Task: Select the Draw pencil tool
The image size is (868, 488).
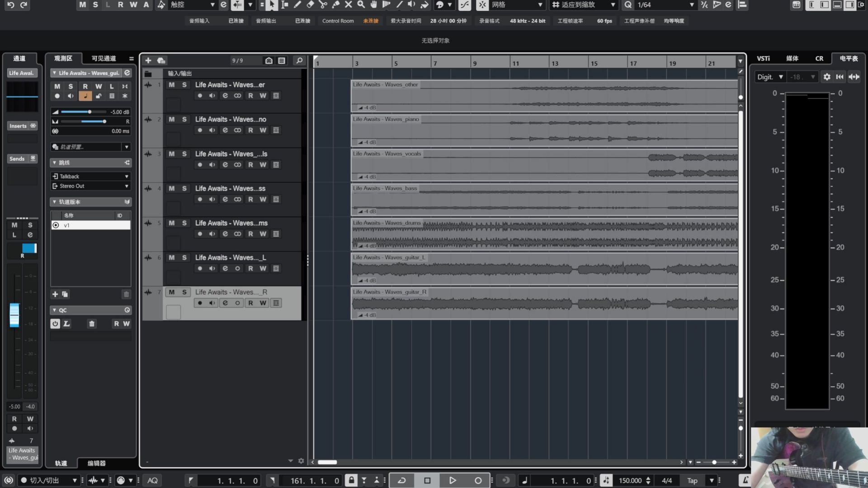Action: coord(297,5)
